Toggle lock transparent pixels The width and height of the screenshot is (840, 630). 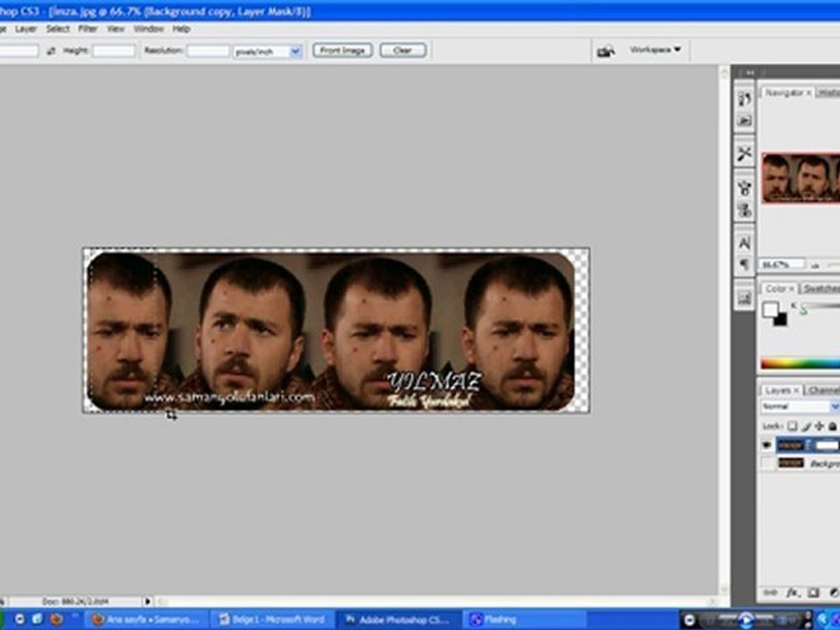[x=792, y=426]
